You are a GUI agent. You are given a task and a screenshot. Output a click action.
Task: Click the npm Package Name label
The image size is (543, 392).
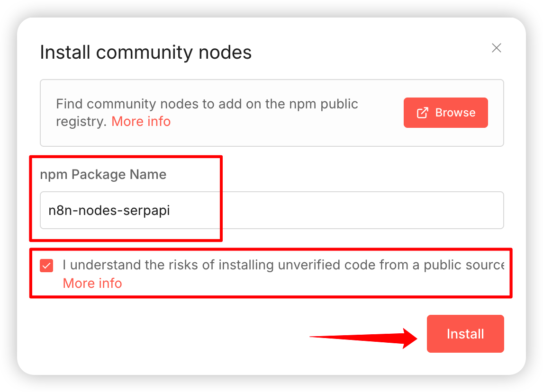click(x=103, y=175)
